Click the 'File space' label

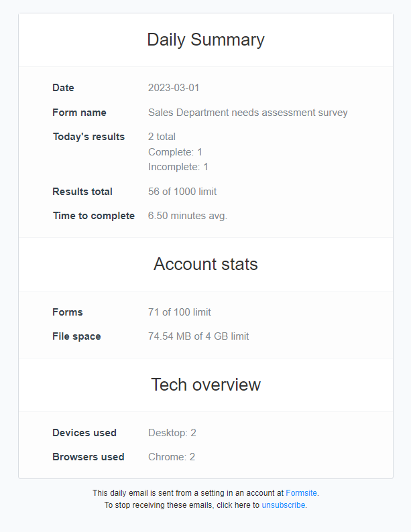coord(76,336)
